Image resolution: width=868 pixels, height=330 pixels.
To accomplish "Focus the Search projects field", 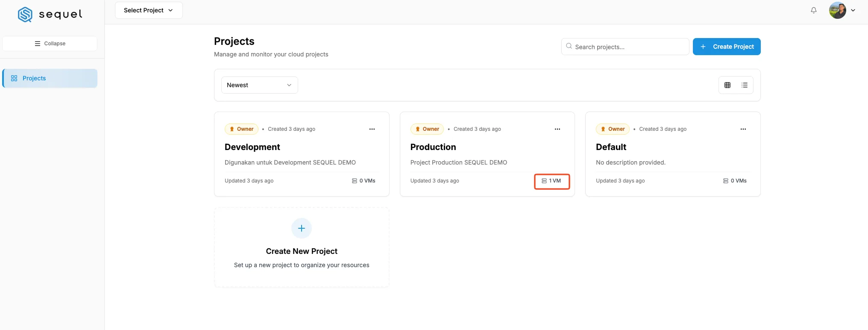I will tap(625, 47).
